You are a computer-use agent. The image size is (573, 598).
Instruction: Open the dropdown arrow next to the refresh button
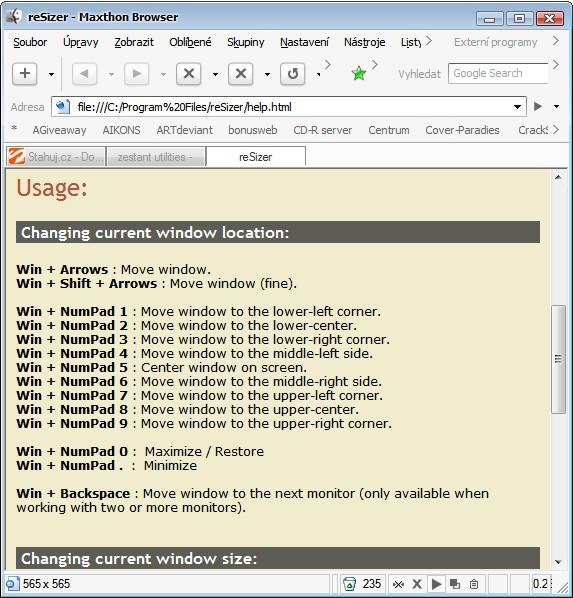[319, 74]
